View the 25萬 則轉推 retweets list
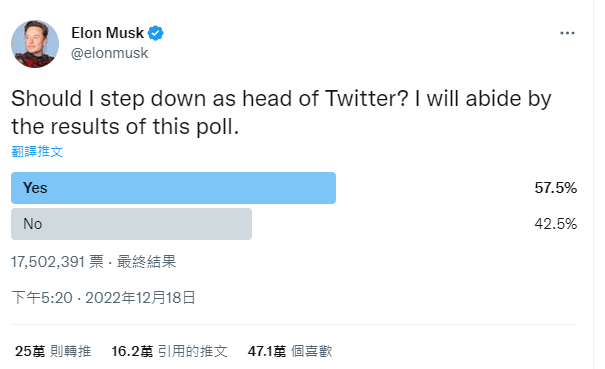Image resolution: width=605 pixels, height=369 pixels. [x=53, y=351]
